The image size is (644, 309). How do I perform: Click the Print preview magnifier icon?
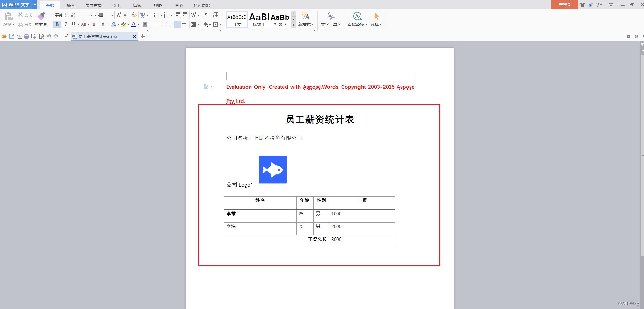41,36
